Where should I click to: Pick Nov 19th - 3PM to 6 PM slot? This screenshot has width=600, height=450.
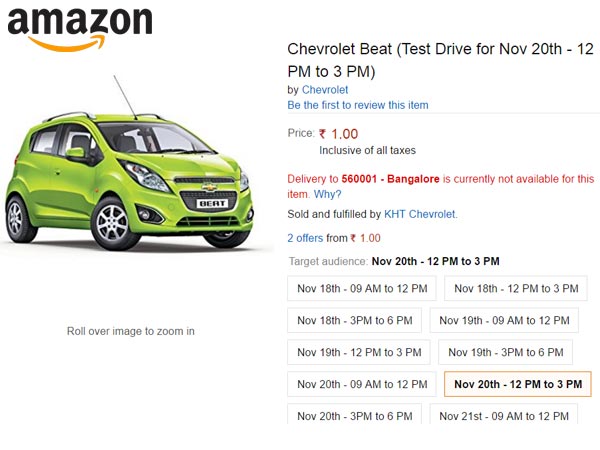tap(506, 352)
